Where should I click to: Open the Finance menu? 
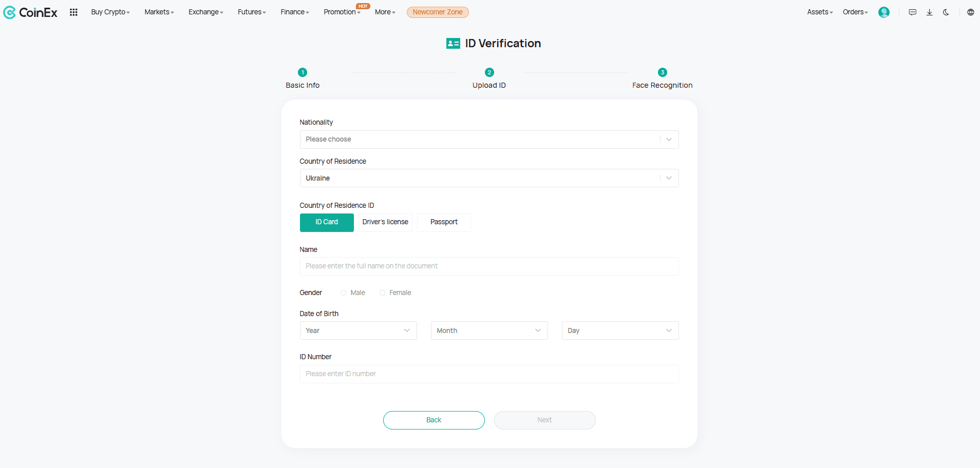[x=295, y=12]
